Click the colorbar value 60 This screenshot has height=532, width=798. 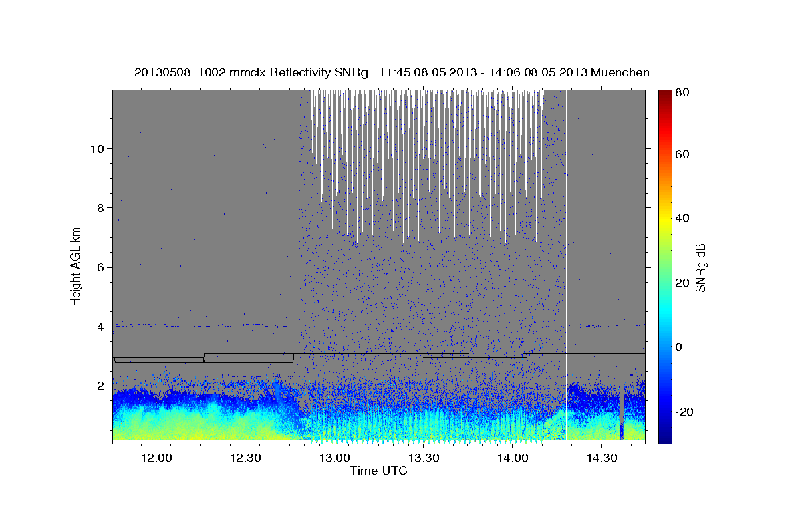683,154
